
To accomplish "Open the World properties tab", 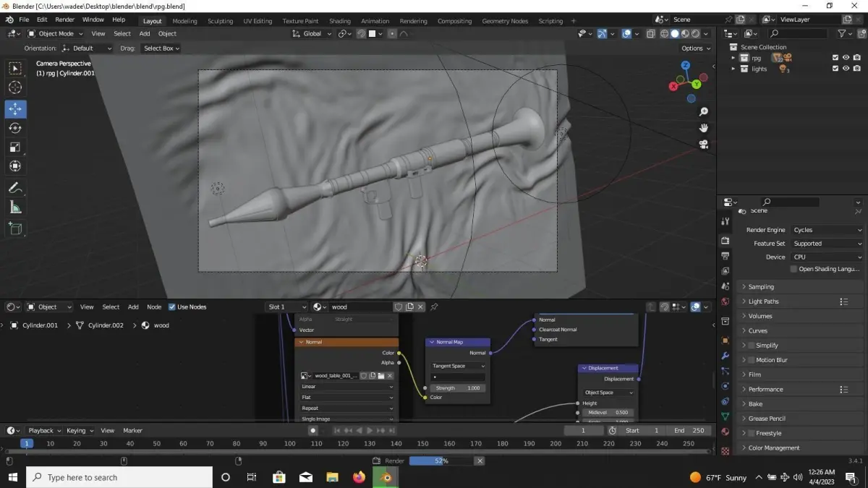I will pyautogui.click(x=726, y=301).
